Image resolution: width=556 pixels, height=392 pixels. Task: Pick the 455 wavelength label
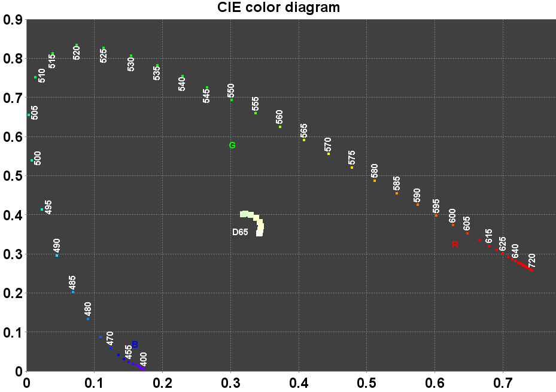pyautogui.click(x=129, y=353)
